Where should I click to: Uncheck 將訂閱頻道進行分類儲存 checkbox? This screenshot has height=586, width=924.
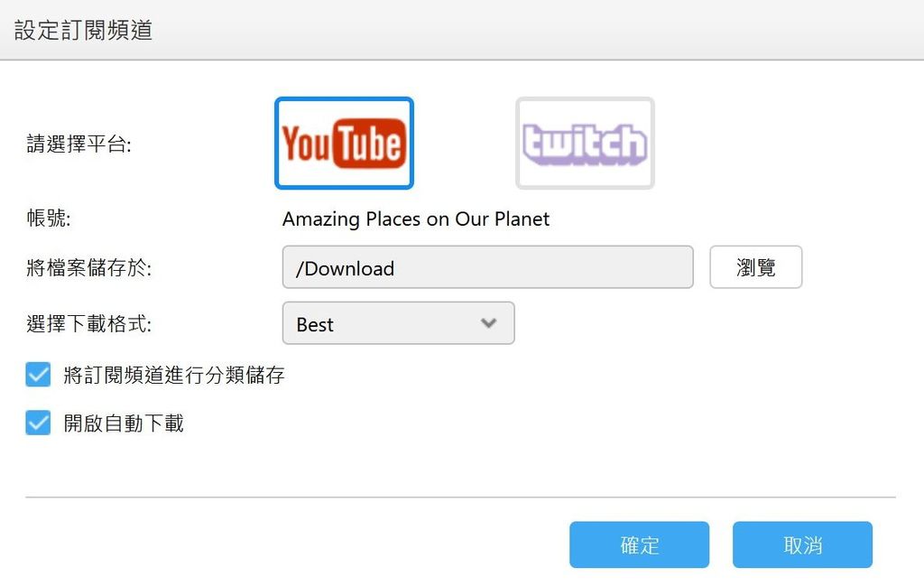pos(38,375)
